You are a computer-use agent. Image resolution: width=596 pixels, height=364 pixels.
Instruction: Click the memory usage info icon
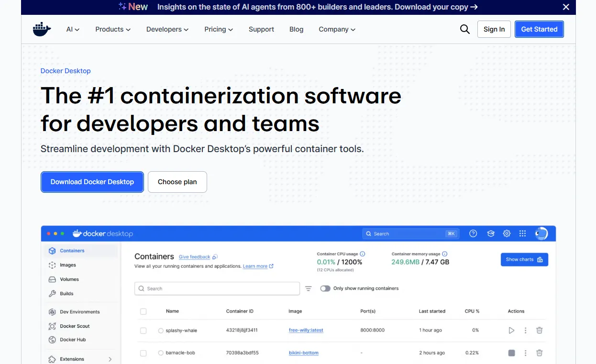point(445,254)
